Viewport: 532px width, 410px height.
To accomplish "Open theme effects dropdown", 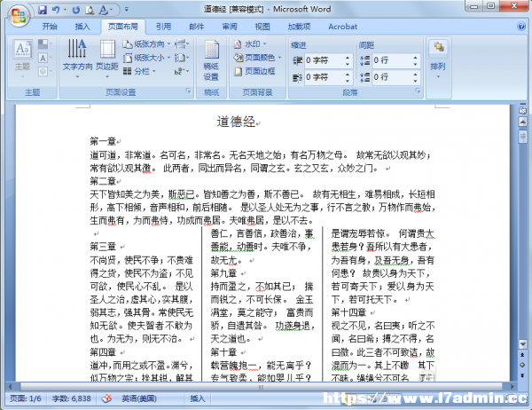I will pyautogui.click(x=45, y=71).
